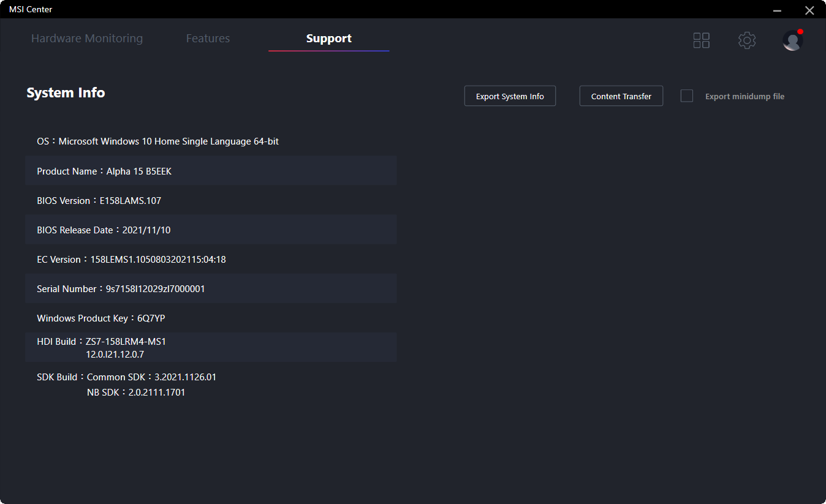Switch to the Hardware Monitoring tab

(87, 39)
